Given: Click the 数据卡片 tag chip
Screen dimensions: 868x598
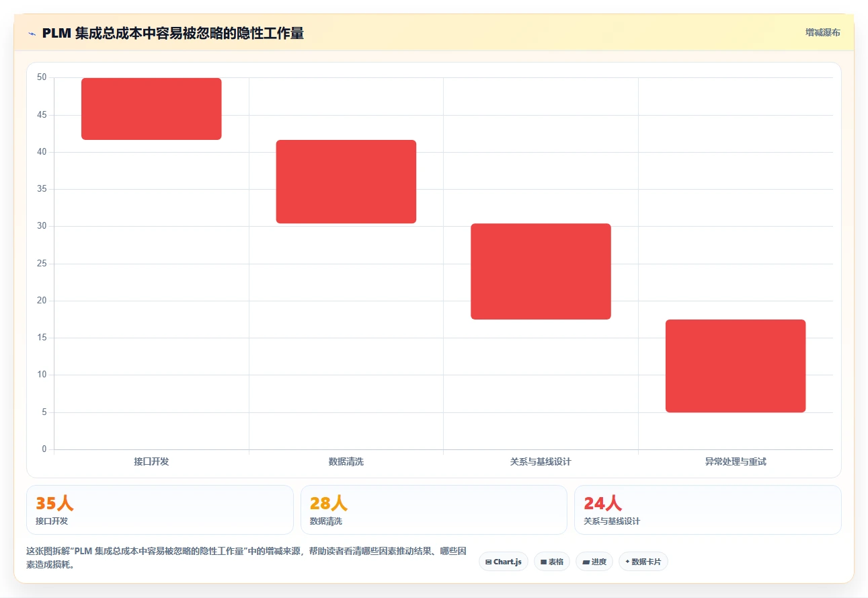Looking at the screenshot, I should coord(643,562).
